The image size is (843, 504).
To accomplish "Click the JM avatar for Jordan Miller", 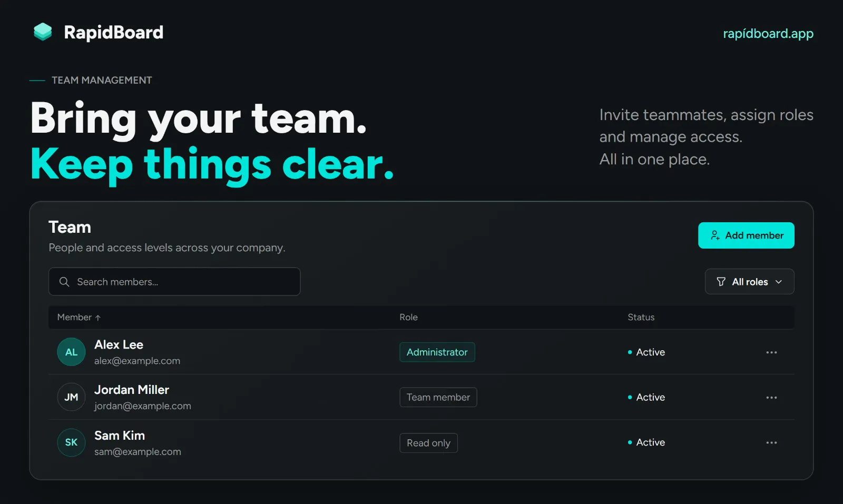I will coord(71,397).
